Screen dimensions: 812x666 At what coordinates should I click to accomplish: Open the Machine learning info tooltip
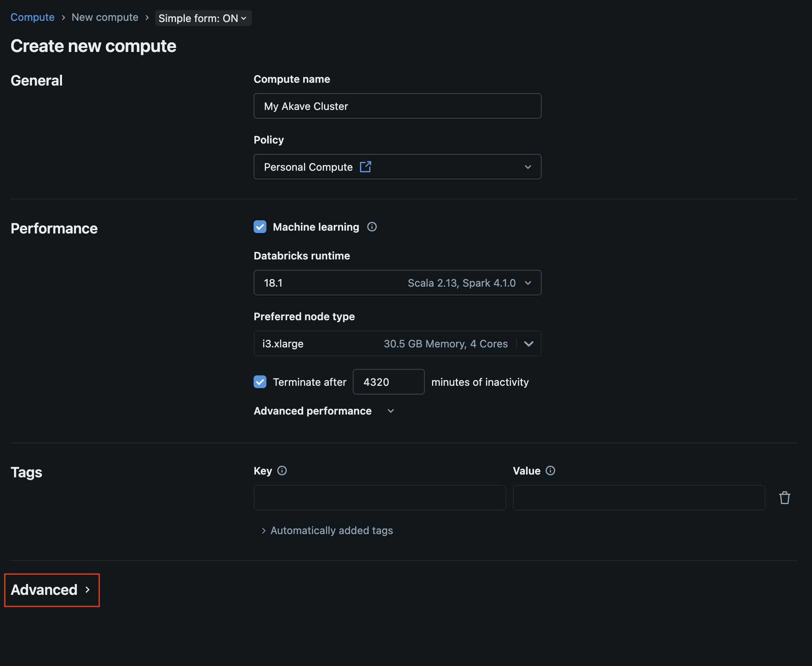tap(372, 227)
